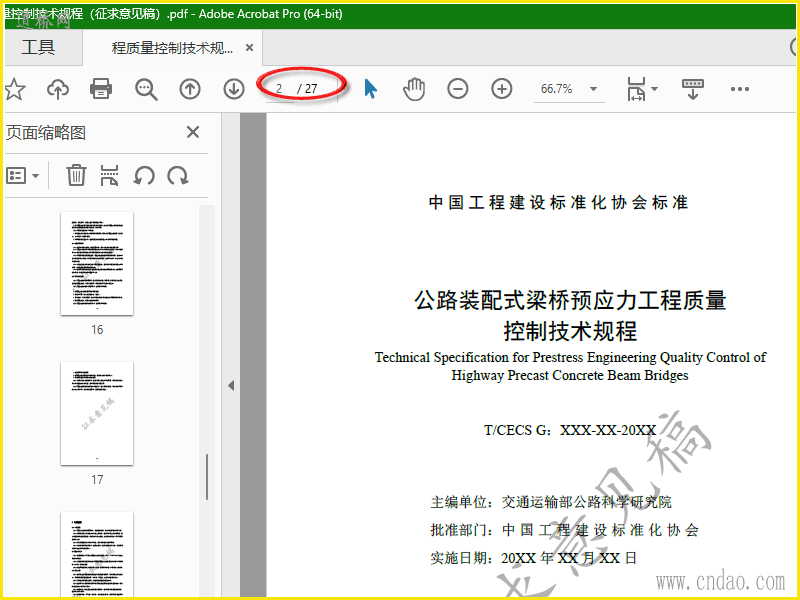
Task: Zoom out with the minus button
Action: [458, 89]
